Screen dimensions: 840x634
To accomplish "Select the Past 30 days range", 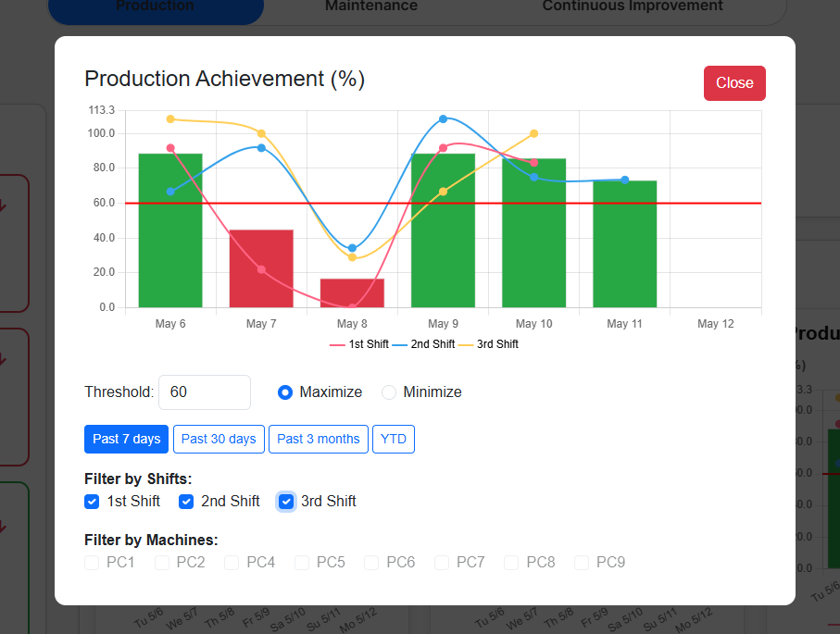I will click(x=219, y=439).
